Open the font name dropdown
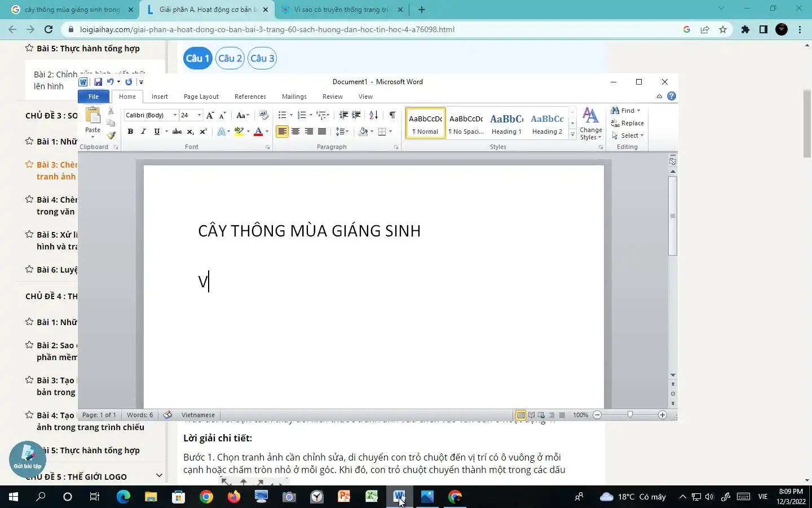The image size is (812, 508). coord(175,115)
